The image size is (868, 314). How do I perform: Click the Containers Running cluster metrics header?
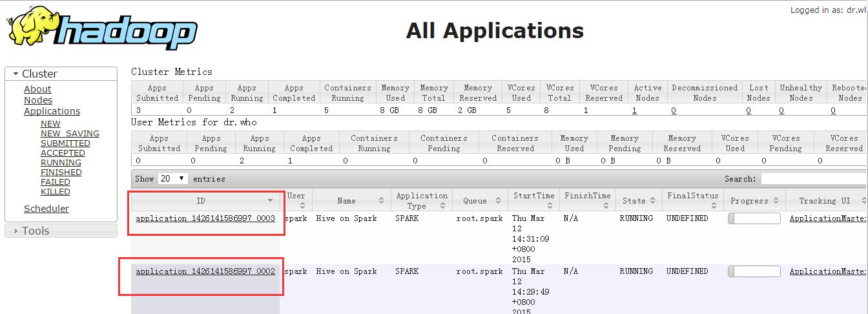point(348,93)
